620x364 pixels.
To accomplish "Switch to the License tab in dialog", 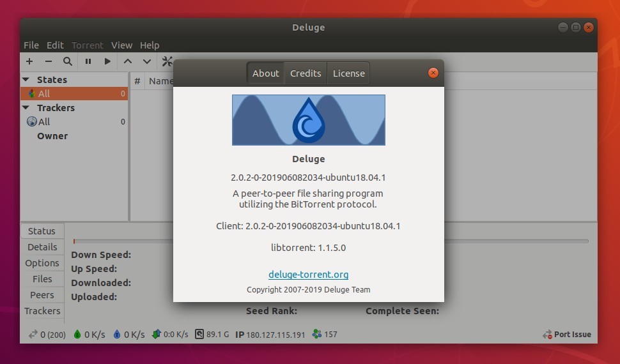I will pos(349,73).
